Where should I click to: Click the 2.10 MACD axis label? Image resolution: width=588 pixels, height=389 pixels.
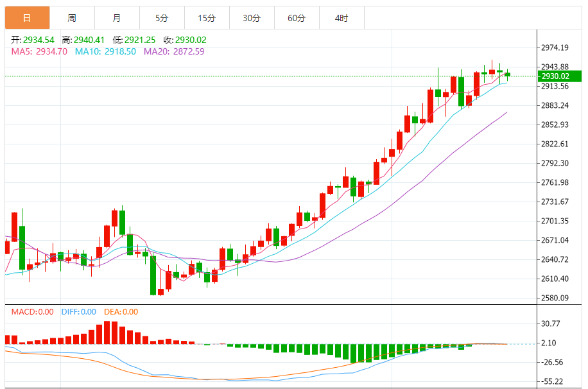(549, 343)
